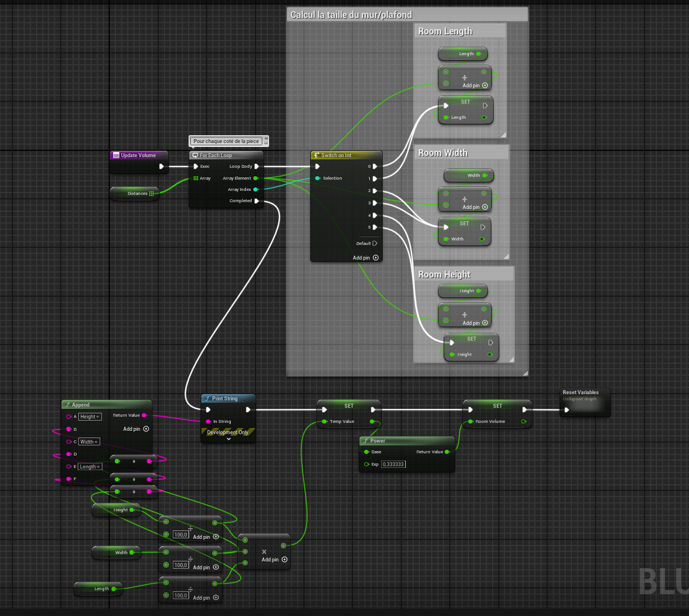Click the Power node's function icon
Image resolution: width=689 pixels, height=616 pixels.
click(x=365, y=441)
